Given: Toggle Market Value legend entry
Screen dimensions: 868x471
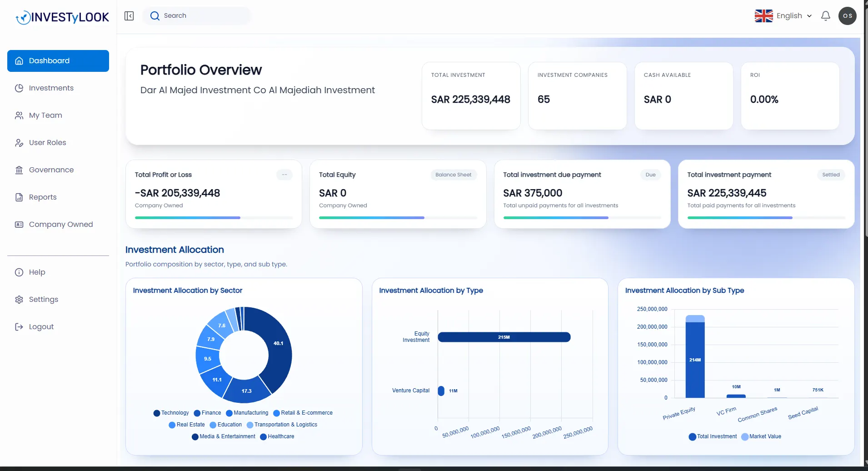Looking at the screenshot, I should tap(761, 436).
